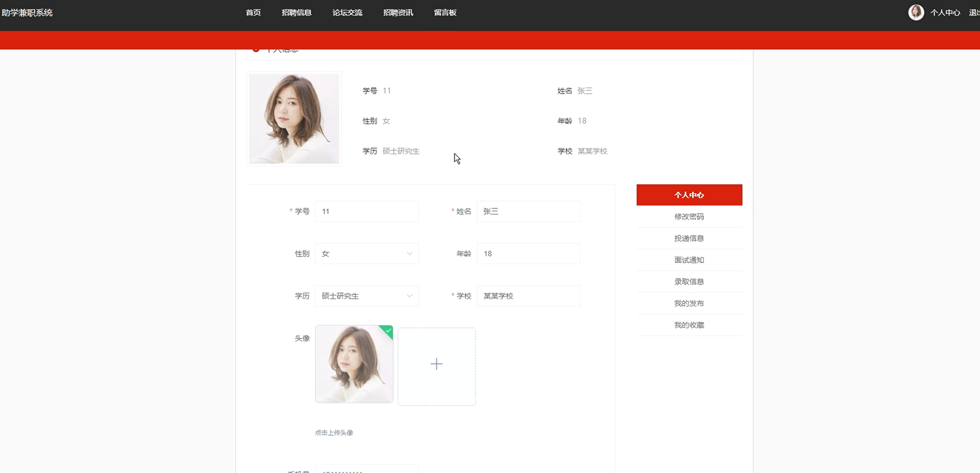The height and width of the screenshot is (473, 980).
Task: Select the red 个人中心 sidebar button
Action: pos(689,195)
